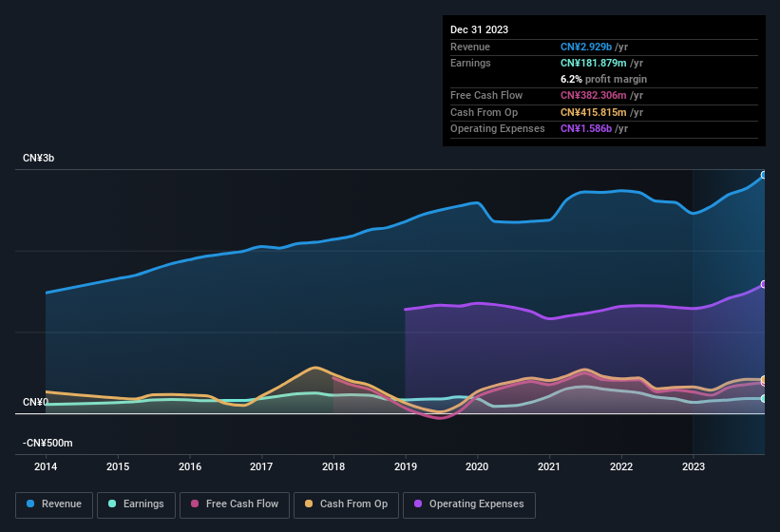The image size is (780, 532).
Task: Click the CN¥1.586b operating expenses value
Action: (x=586, y=128)
